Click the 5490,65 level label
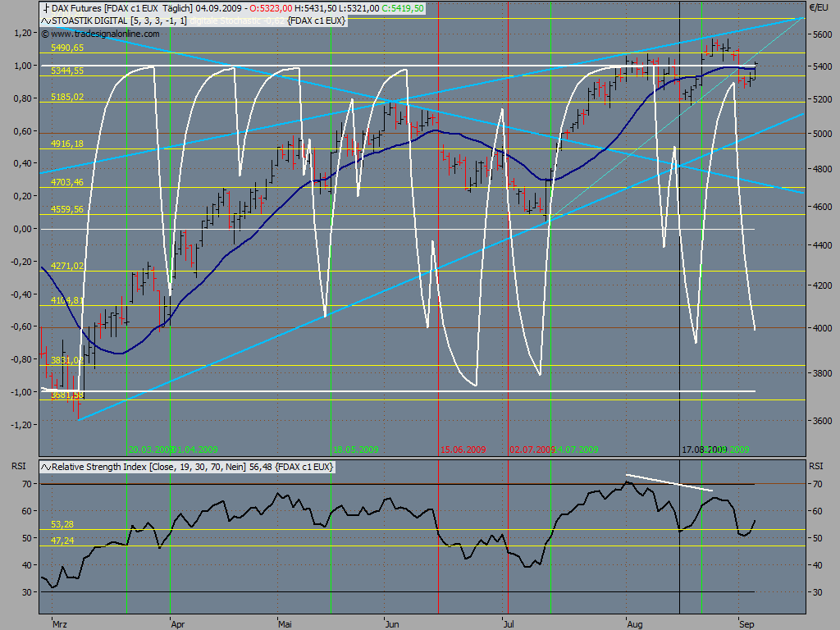 point(67,48)
